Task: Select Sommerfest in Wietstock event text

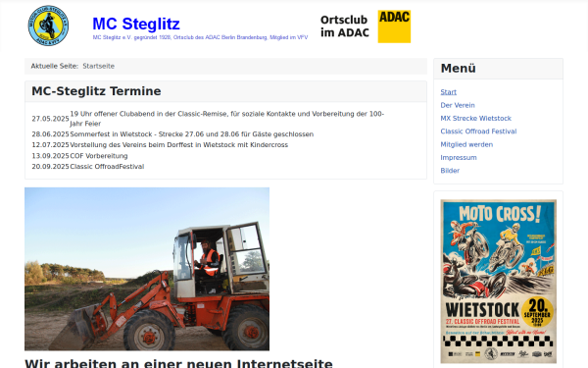Action: tap(192, 134)
